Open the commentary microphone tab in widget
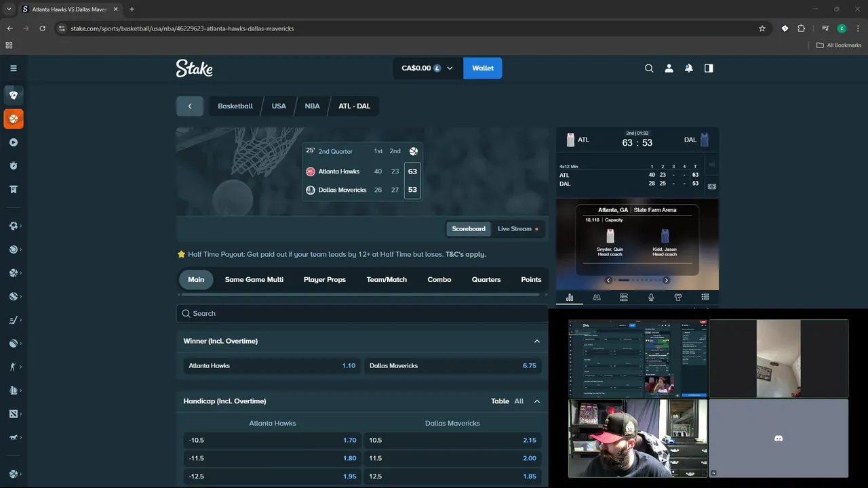868x488 pixels. 651,297
